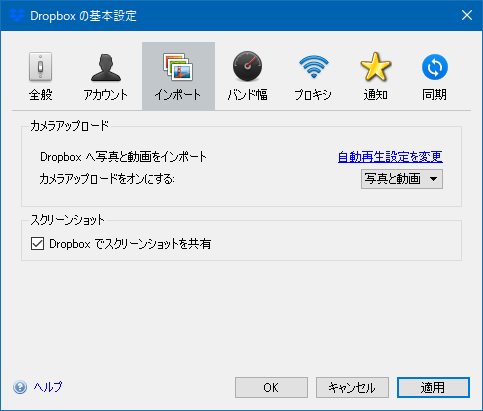Select the アカウント person silhouette icon
Screen dimensions: 483x411
tap(106, 68)
